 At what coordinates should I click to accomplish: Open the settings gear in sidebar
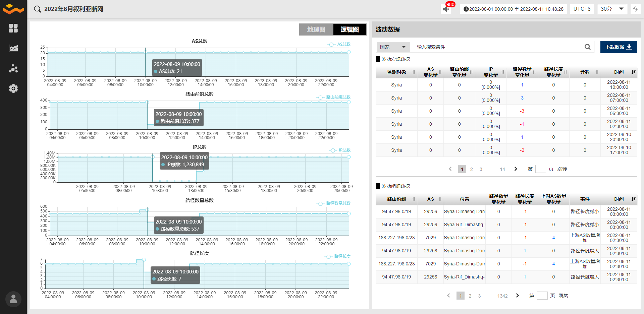pos(13,88)
